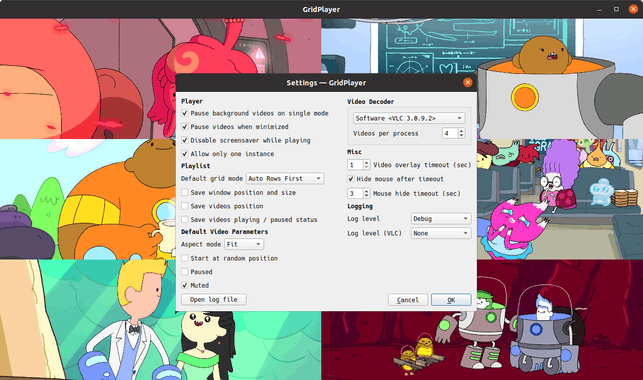
Task: Click middle-left video with orange bear
Action: pos(88,199)
